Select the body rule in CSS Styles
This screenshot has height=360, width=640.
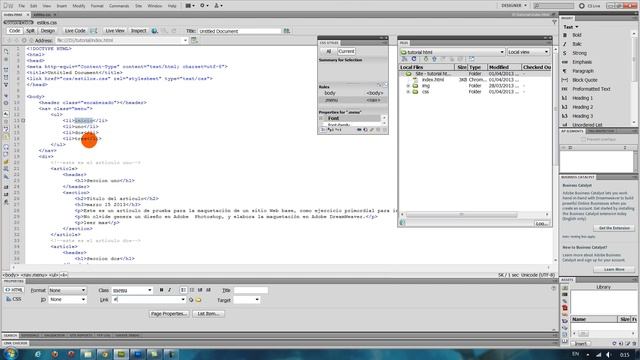click(x=353, y=93)
